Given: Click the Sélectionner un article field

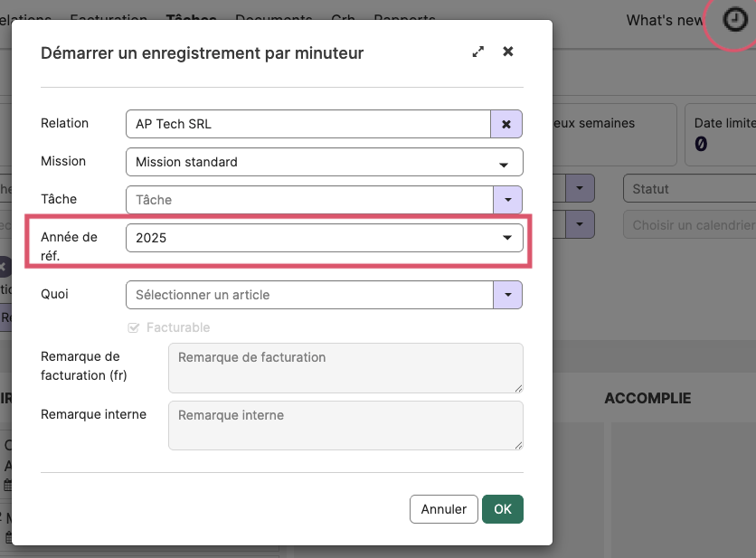Looking at the screenshot, I should [309, 295].
